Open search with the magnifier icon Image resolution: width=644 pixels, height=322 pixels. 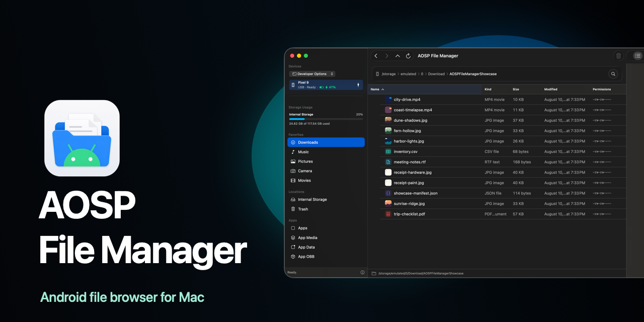pos(613,74)
